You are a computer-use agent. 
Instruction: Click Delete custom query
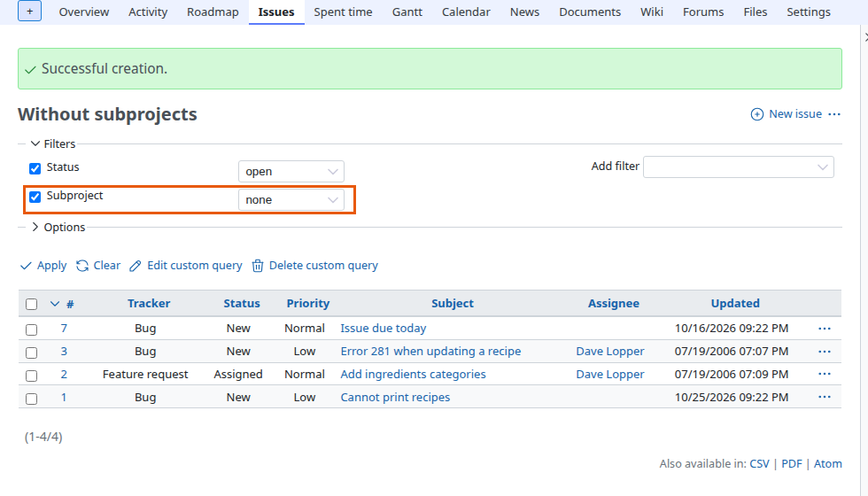click(x=314, y=266)
